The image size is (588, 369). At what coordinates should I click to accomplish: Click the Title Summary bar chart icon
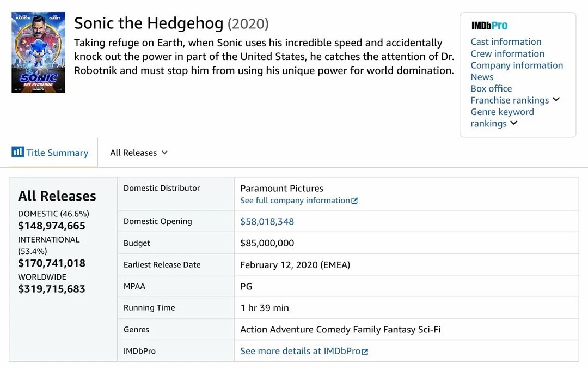(x=17, y=152)
